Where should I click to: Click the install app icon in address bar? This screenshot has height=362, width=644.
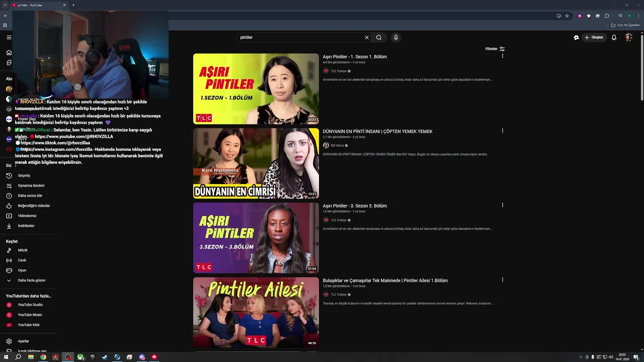click(558, 16)
